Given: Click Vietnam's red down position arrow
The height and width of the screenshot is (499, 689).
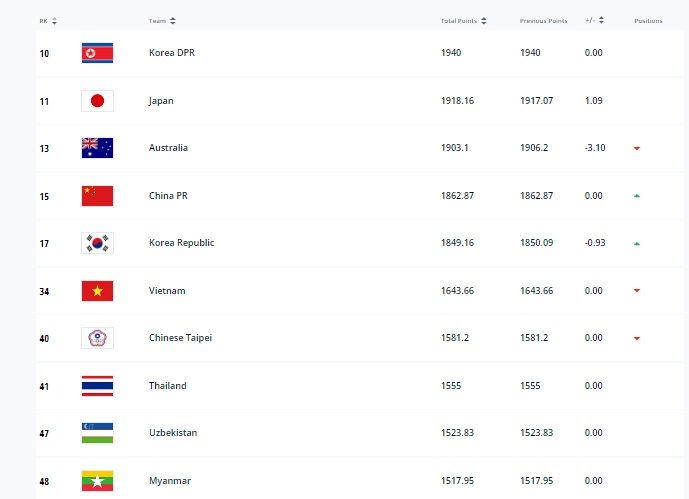Looking at the screenshot, I should pos(636,291).
